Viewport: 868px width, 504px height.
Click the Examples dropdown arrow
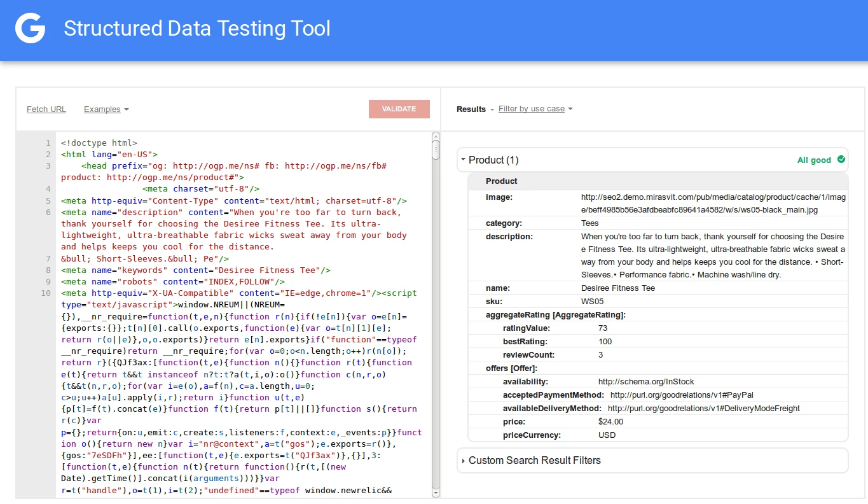click(x=128, y=109)
